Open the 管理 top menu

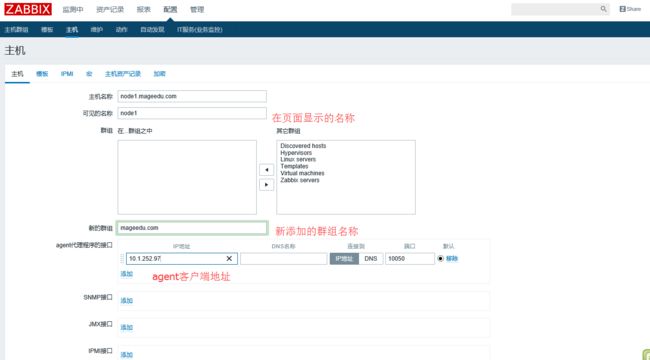point(197,10)
